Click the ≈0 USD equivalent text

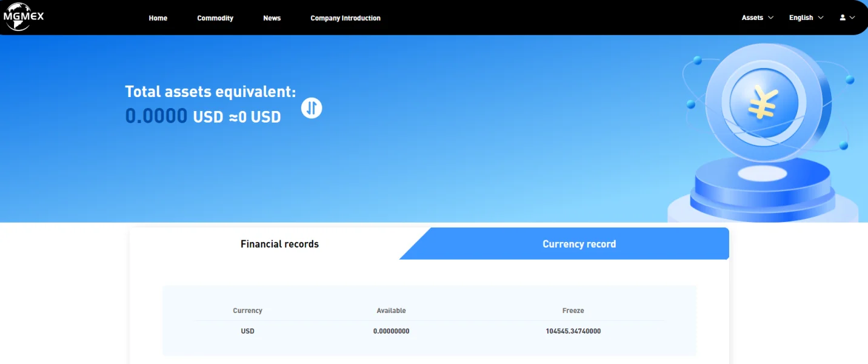[255, 117]
